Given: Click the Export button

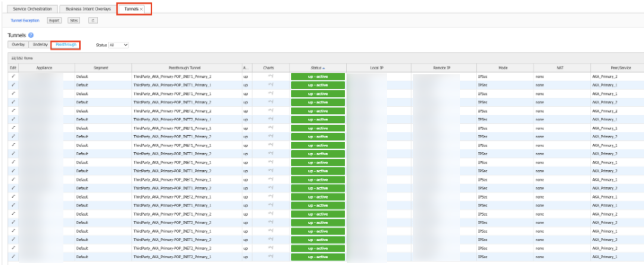Looking at the screenshot, I should [x=54, y=21].
